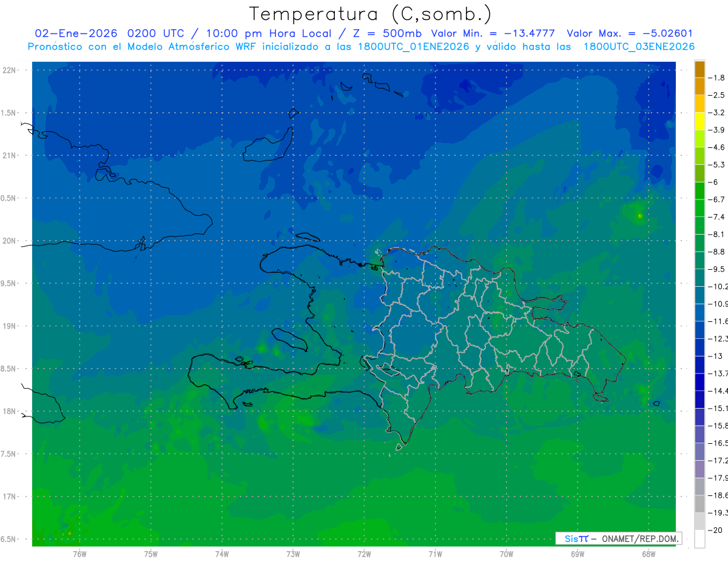Select the lavender swatch between -17.2 and -17.9
This screenshot has height=562, width=728.
pos(699,469)
